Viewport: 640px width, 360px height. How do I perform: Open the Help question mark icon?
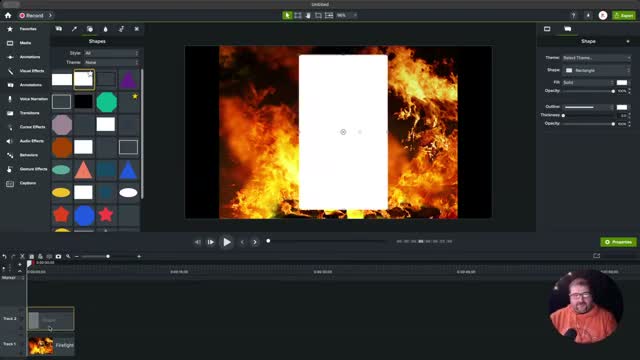coord(573,16)
